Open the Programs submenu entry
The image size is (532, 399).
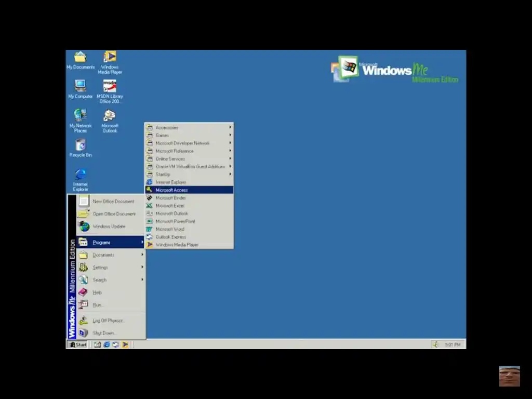111,242
